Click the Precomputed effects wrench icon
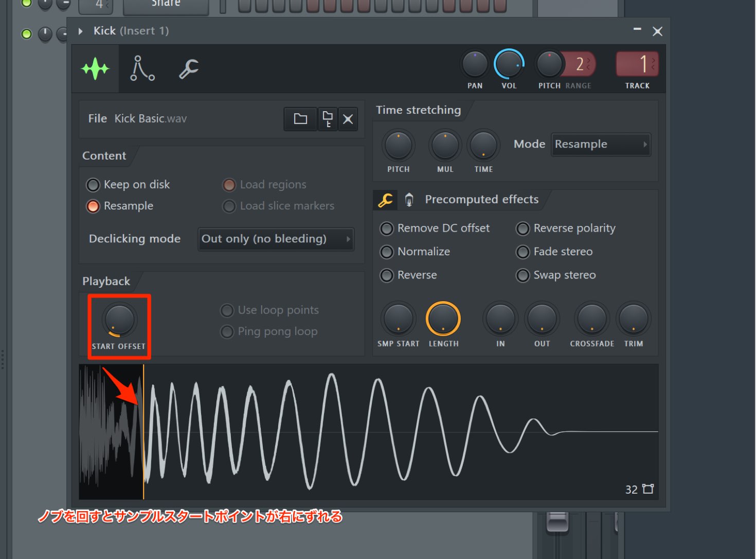This screenshot has width=756, height=559. point(385,200)
